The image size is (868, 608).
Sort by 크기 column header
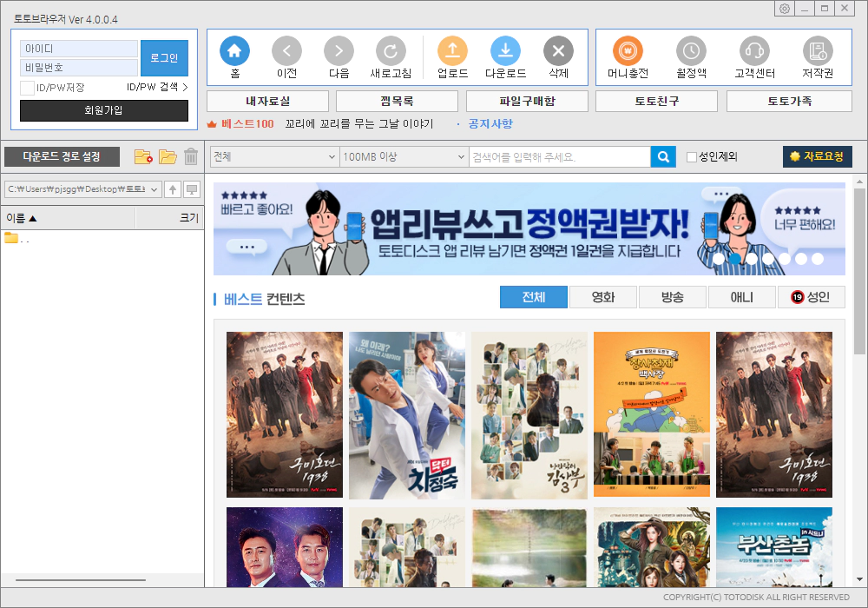(x=169, y=218)
